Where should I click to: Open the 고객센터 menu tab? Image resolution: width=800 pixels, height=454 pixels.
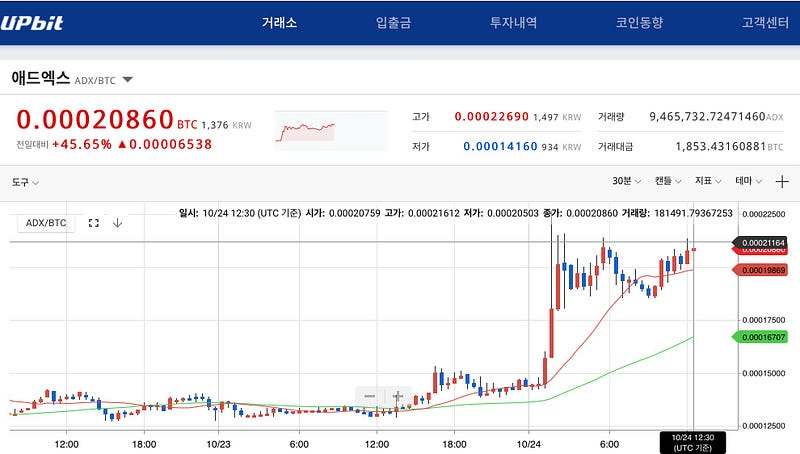click(765, 22)
